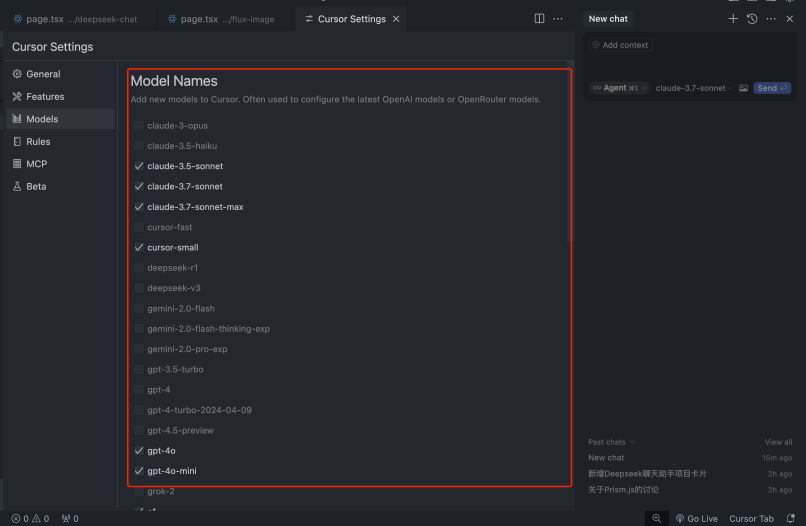The width and height of the screenshot is (806, 526).
Task: Click the split editor icon
Action: pos(539,19)
